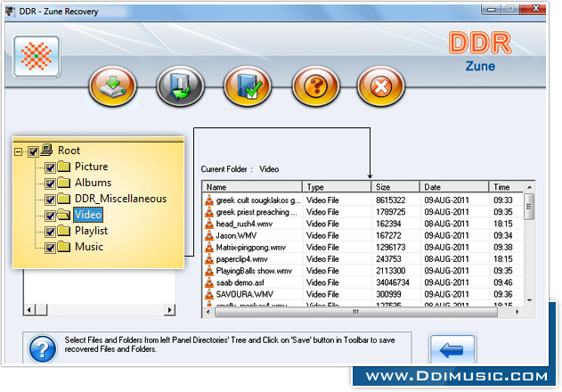Select file Matrix-pingpong.wmv
Viewport: 562px width, 392px height.
coord(251,248)
